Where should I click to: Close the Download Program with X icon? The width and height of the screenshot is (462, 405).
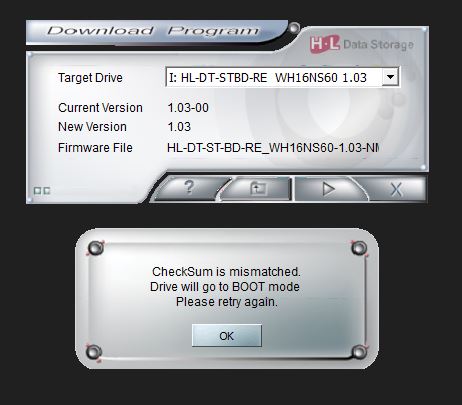pos(396,189)
